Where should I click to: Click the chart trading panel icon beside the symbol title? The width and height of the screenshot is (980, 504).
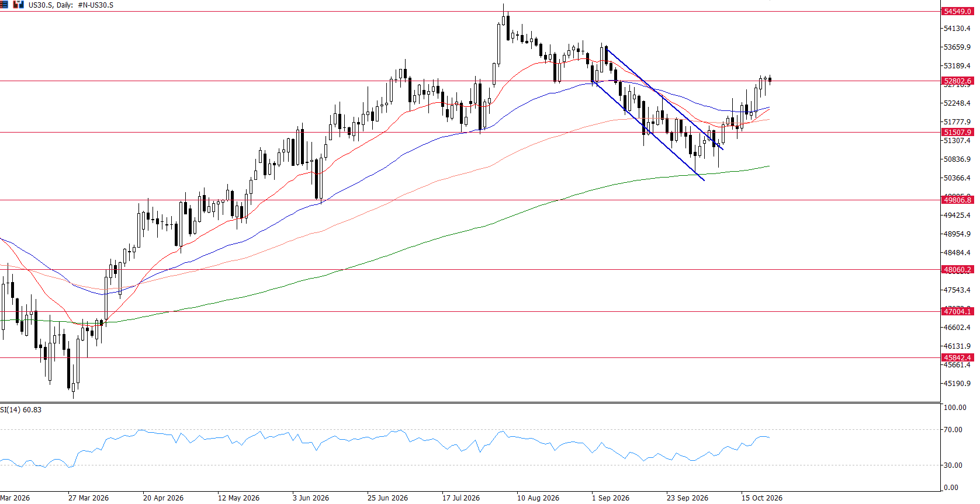click(19, 5)
